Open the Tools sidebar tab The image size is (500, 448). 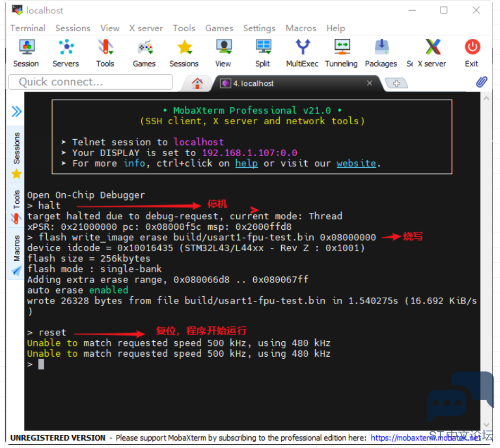pyautogui.click(x=16, y=206)
